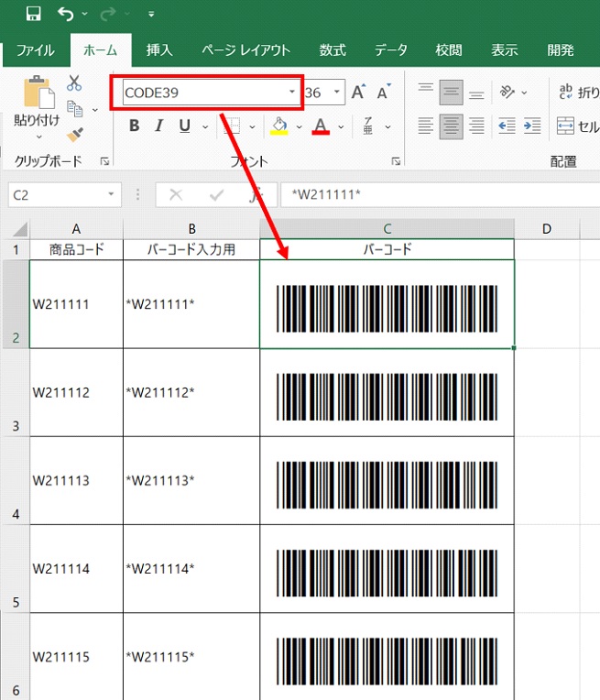The width and height of the screenshot is (600, 700).
Task: Click the text Orientation icon
Action: pos(507,93)
